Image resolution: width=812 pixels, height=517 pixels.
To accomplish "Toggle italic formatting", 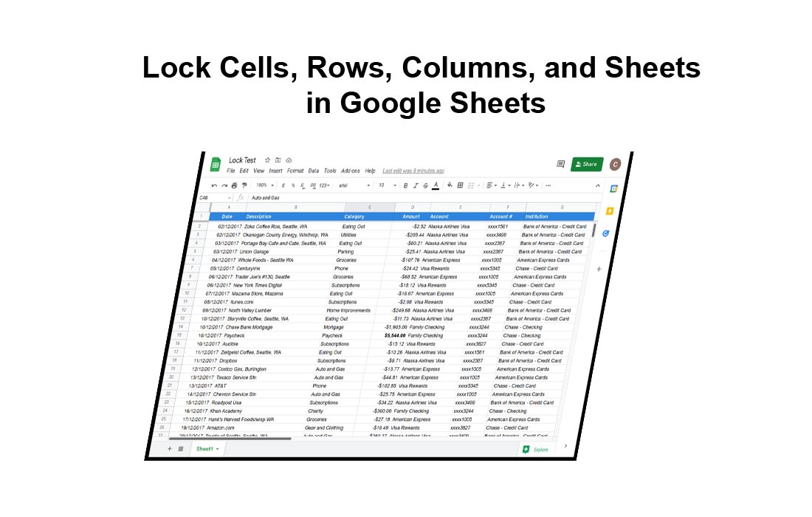I will pos(416,185).
